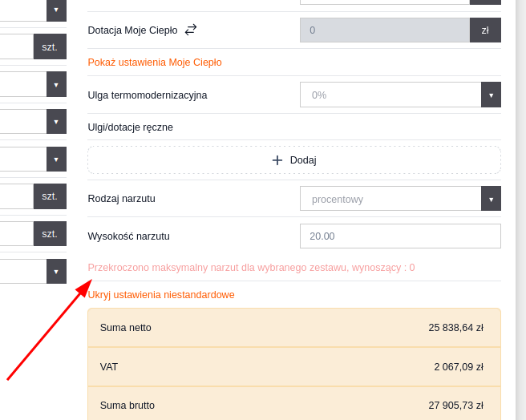Click the plus icon in the Dodaj button

[x=277, y=160]
